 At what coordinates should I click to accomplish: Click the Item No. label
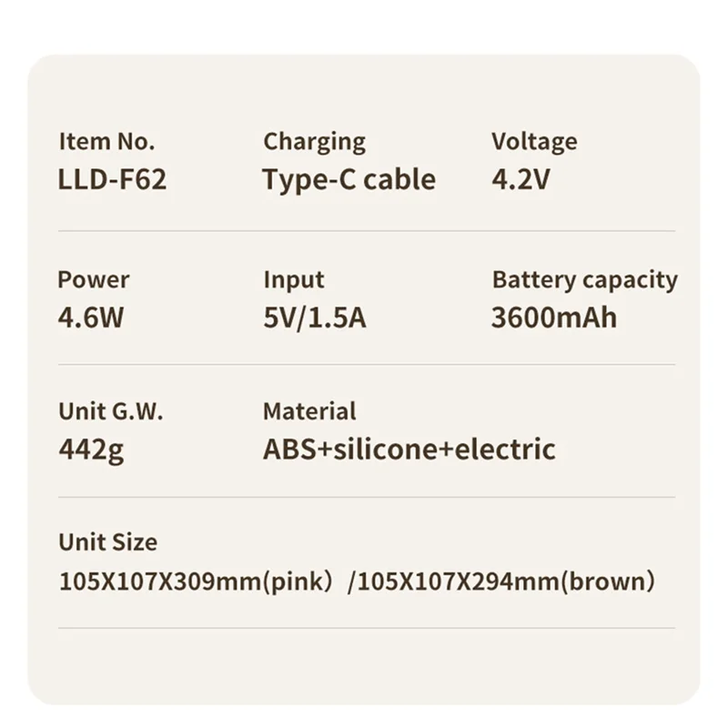[x=106, y=142]
